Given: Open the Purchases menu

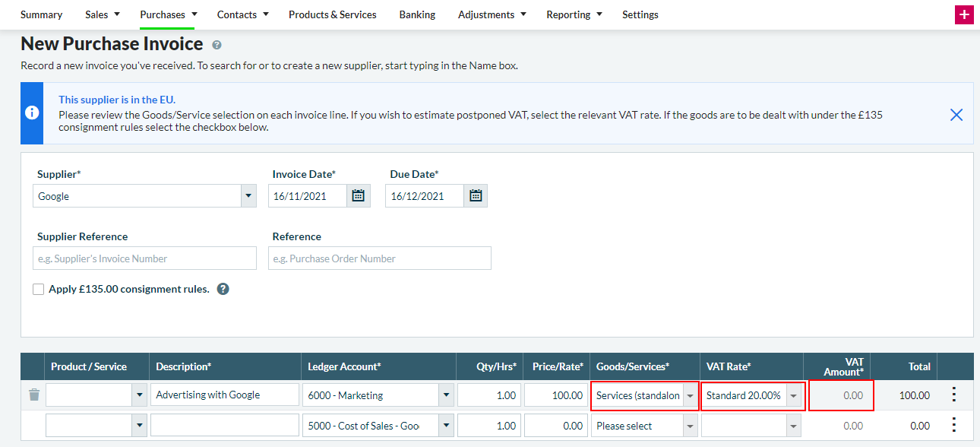Looking at the screenshot, I should 168,14.
